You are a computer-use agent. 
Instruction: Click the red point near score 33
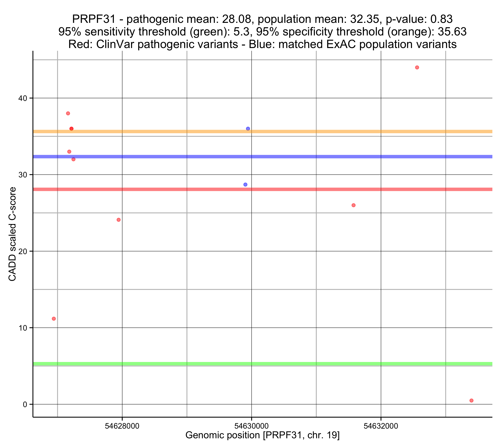click(69, 152)
